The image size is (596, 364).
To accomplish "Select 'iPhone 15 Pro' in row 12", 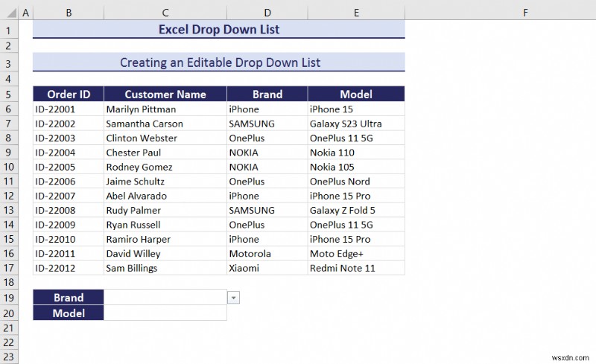I will [x=356, y=196].
